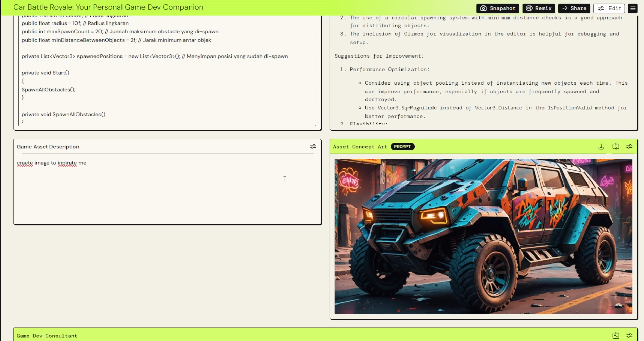Share the Car Battle Royale app
This screenshot has width=644, height=341.
574,8
